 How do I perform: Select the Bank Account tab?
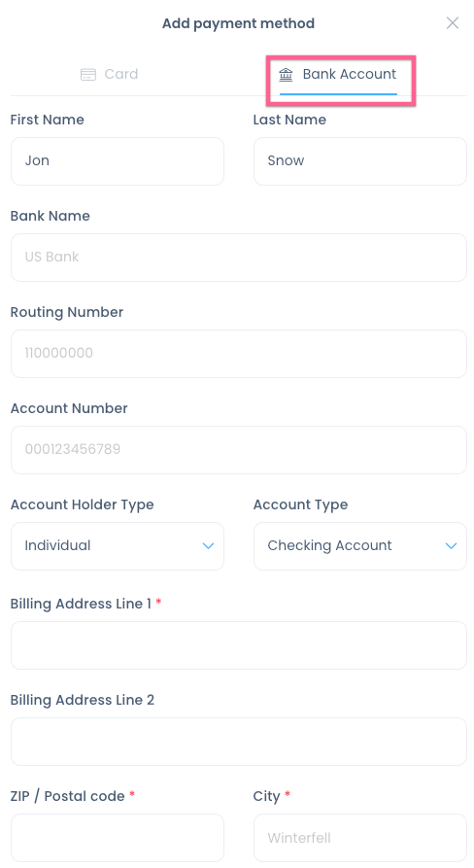point(338,74)
